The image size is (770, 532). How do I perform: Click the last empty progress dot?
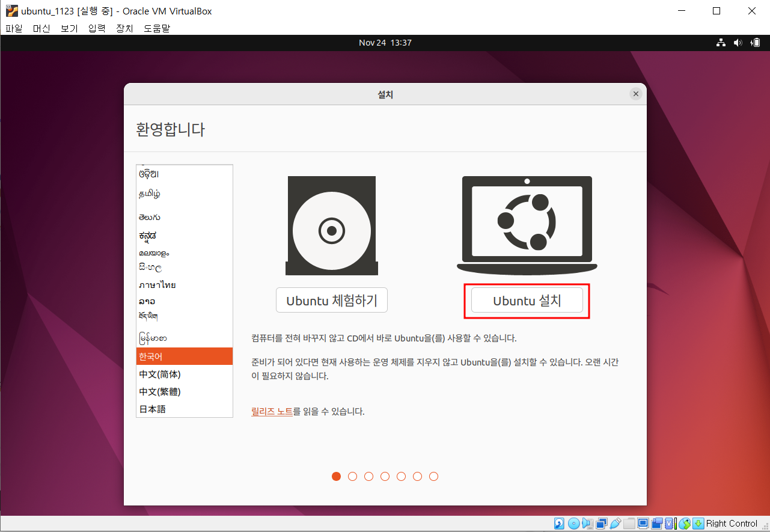[433, 476]
